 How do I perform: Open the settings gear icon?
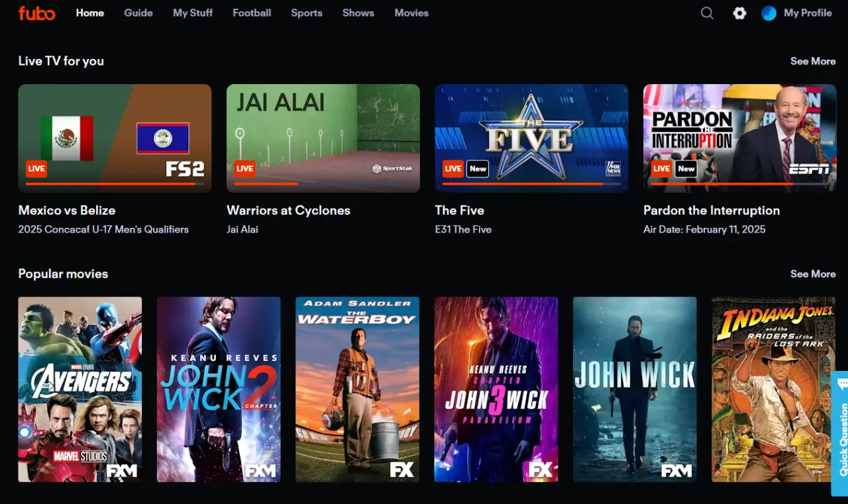739,13
